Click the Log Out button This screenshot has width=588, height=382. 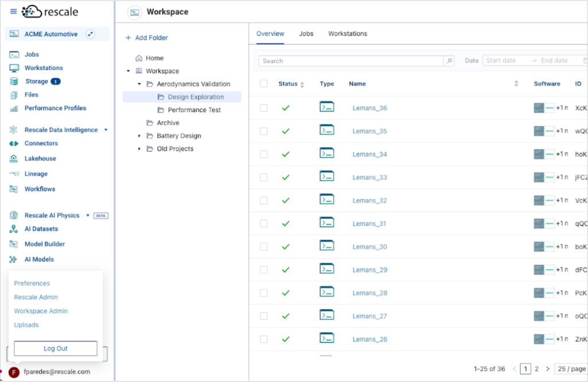[x=56, y=349]
